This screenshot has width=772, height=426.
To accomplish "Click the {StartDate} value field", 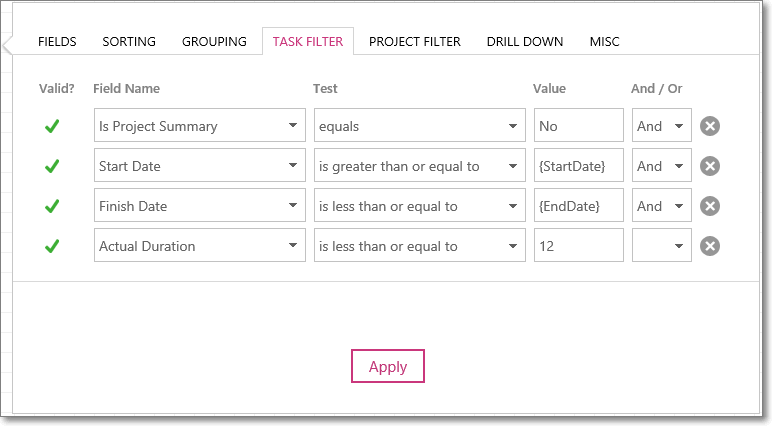I will tap(579, 165).
